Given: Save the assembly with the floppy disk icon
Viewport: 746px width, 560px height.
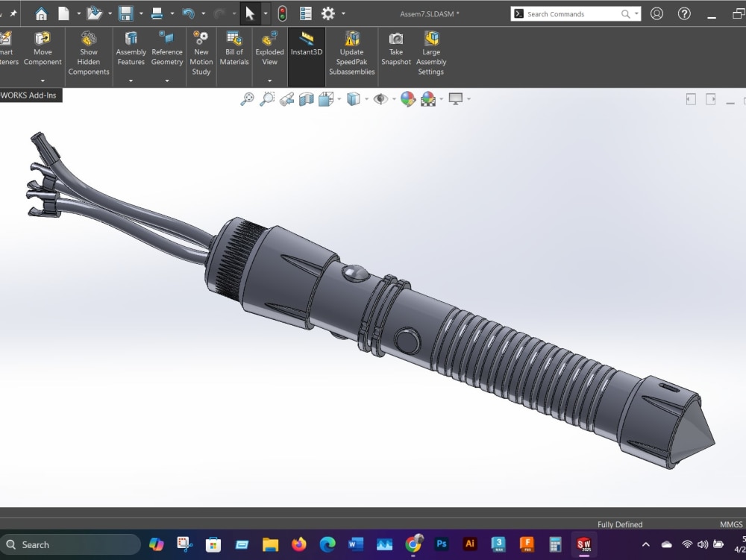Looking at the screenshot, I should 125,13.
